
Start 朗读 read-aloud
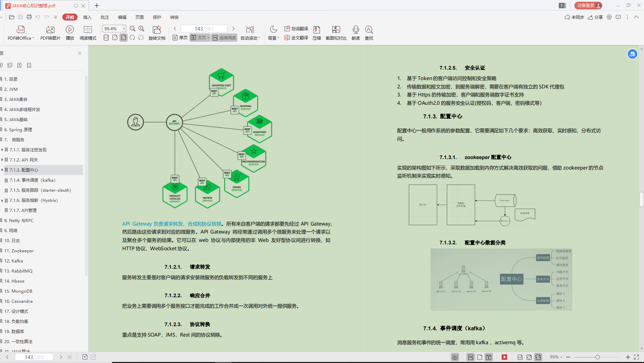(x=356, y=33)
